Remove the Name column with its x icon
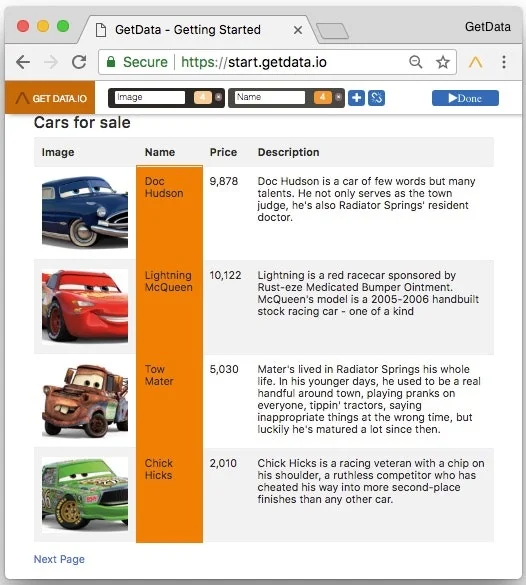The image size is (526, 585). coord(338,97)
